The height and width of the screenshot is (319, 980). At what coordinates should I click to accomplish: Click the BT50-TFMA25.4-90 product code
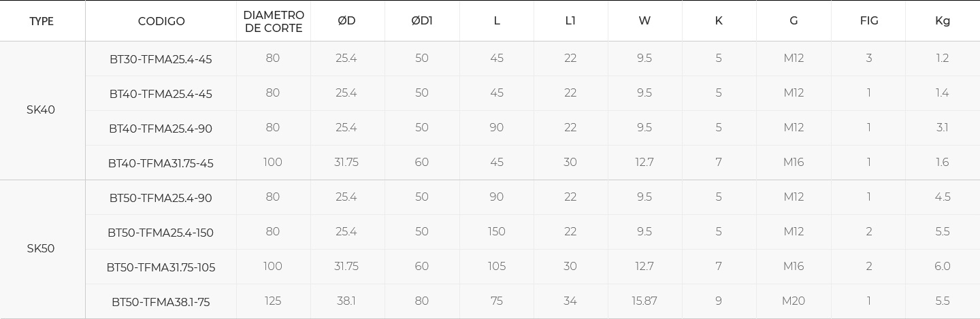click(161, 198)
